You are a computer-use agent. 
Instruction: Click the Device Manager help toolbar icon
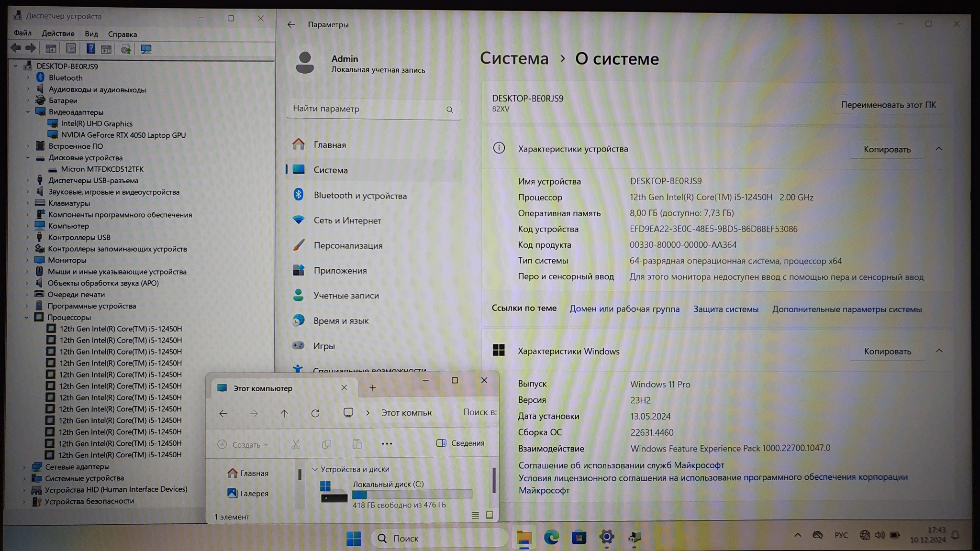[x=90, y=49]
